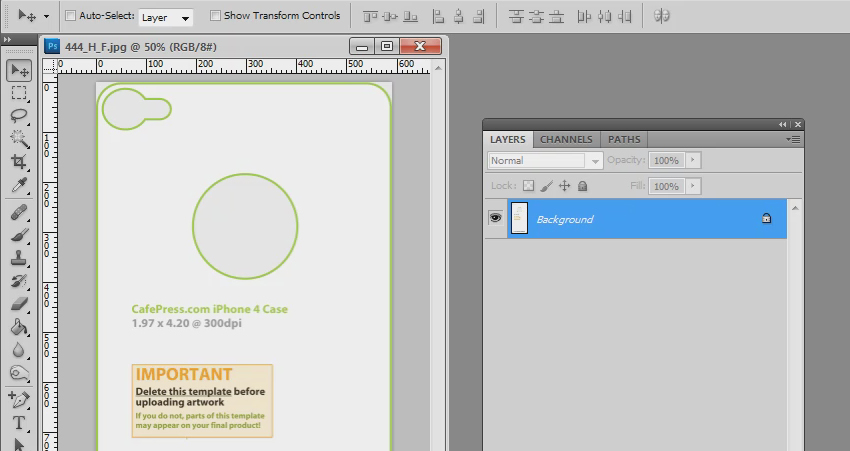Select the Magic Wand tool
850x451 pixels.
(19, 139)
